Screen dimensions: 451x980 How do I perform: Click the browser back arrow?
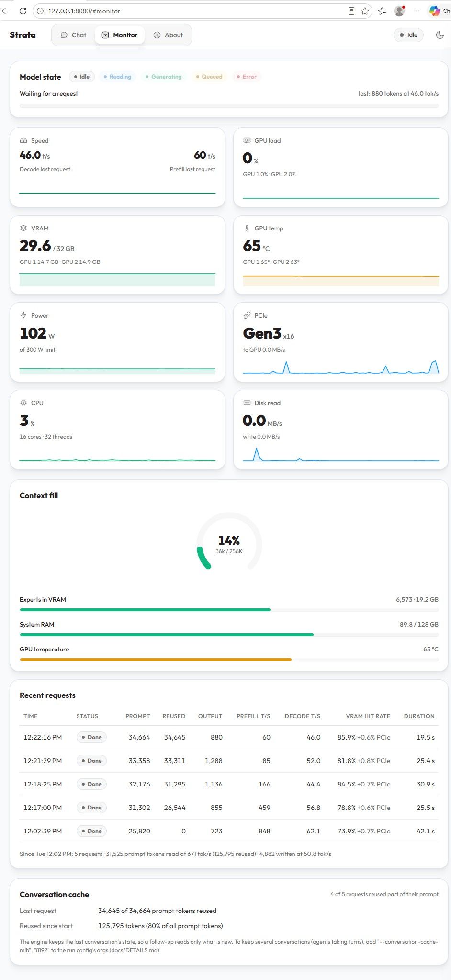coord(6,11)
